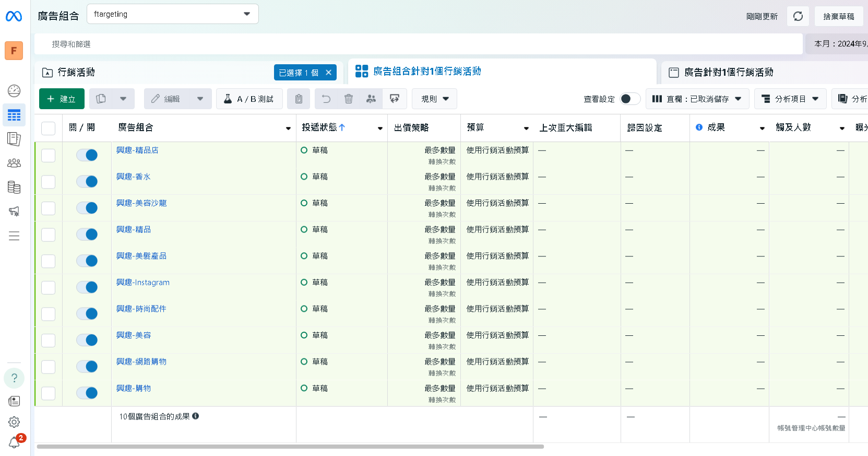The height and width of the screenshot is (456, 868).
Task: Open 觸及人數 column header dropdown
Action: point(842,128)
